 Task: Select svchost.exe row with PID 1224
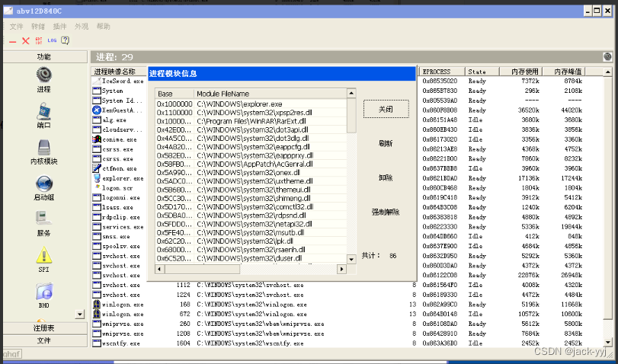tap(347, 295)
